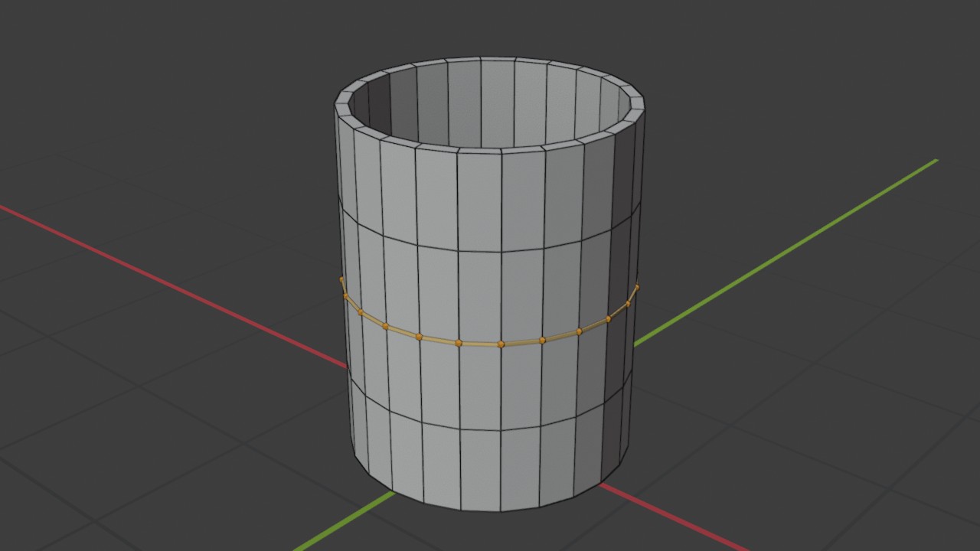Click a face just below the orange edge loop
Viewport: 980px width, 551px height.
(480, 386)
